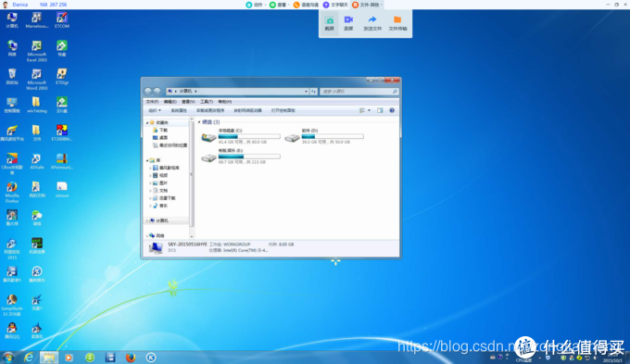Open Marvelous desktop shortcut
Viewport: 630px width, 364px height.
pos(37,20)
